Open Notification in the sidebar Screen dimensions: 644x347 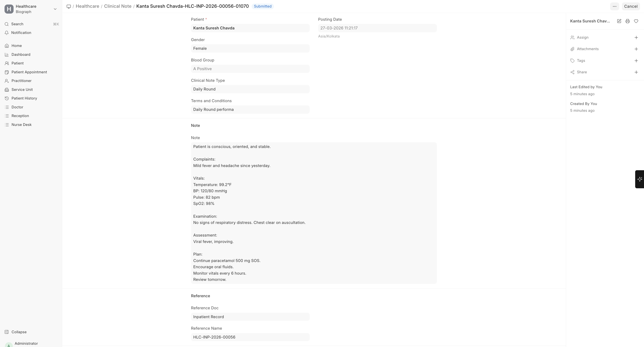point(21,33)
